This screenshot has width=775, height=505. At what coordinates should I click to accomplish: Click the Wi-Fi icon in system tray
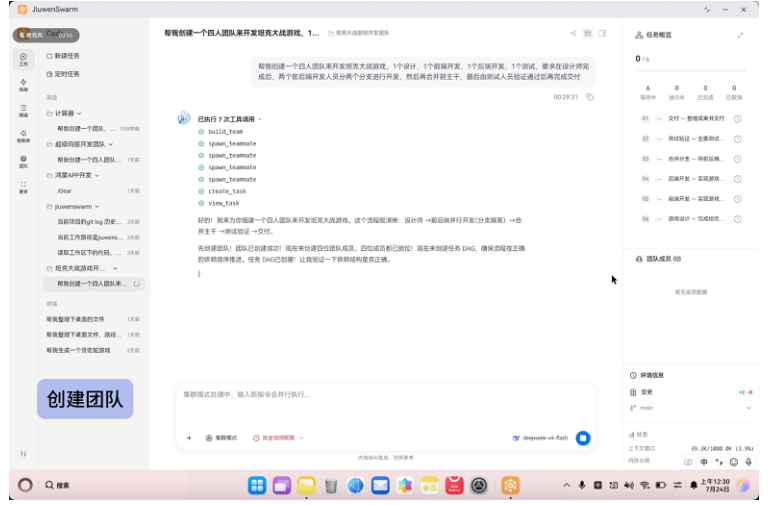[x=645, y=485]
